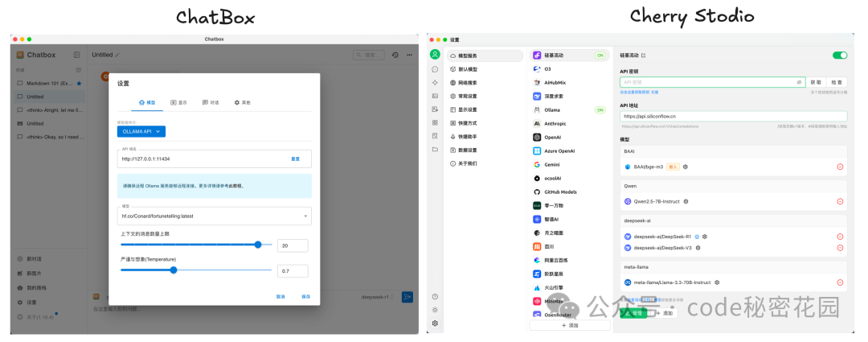Switch to the 其他 tab in Chatbox settings
Screen dimensions: 868x342
point(242,102)
